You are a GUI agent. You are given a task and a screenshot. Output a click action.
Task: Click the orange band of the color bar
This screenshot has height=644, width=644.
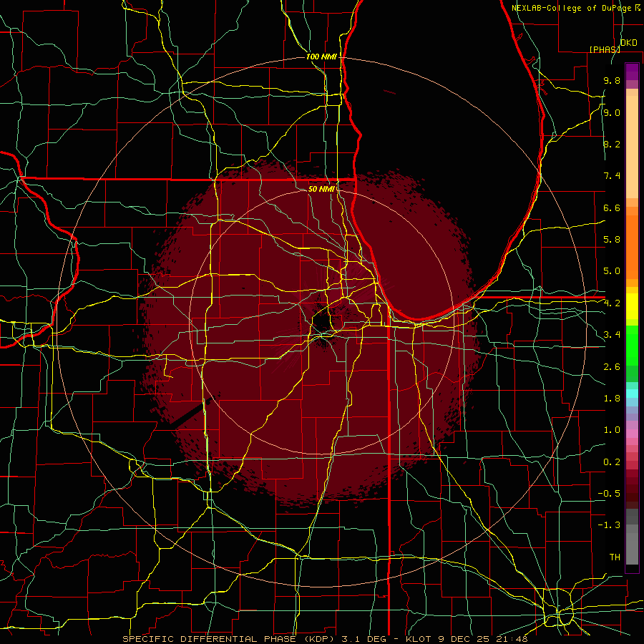[x=632, y=246]
